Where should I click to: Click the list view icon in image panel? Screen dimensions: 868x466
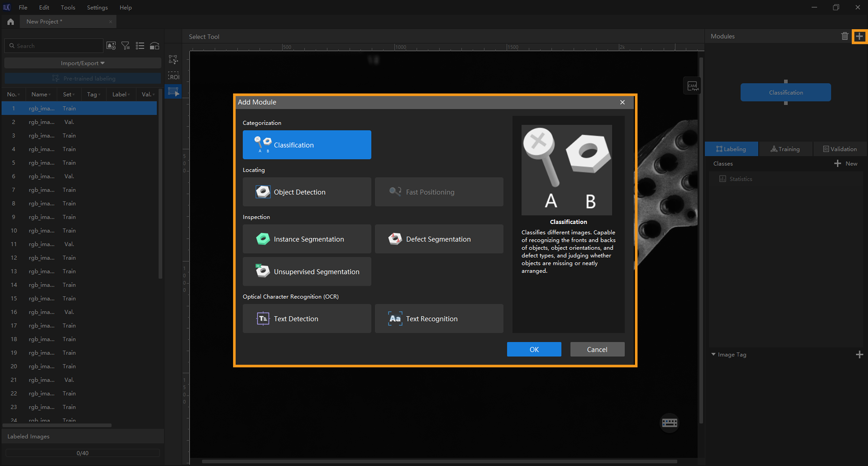click(140, 46)
